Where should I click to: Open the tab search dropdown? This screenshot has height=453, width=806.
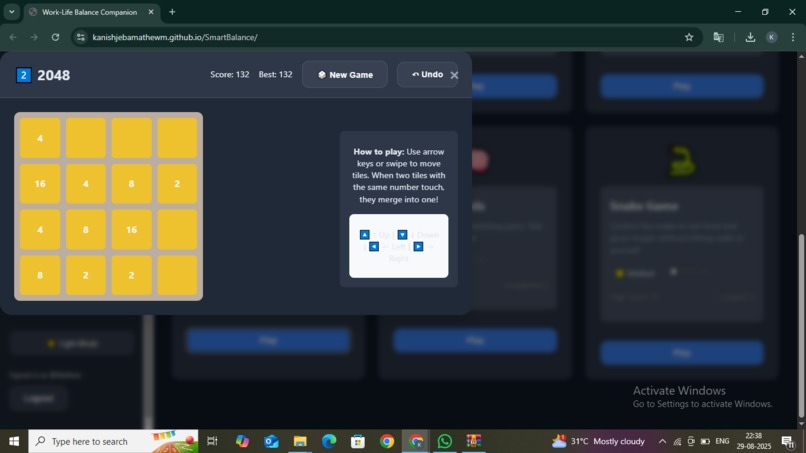coord(11,12)
